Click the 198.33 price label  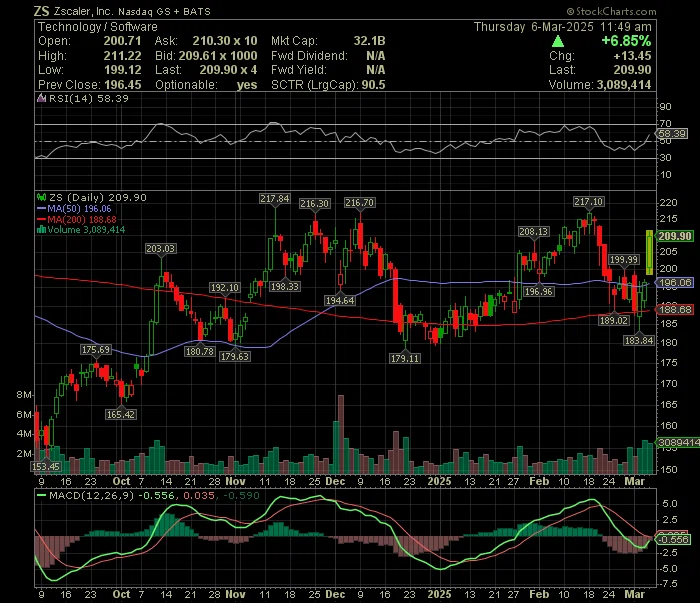tap(285, 287)
